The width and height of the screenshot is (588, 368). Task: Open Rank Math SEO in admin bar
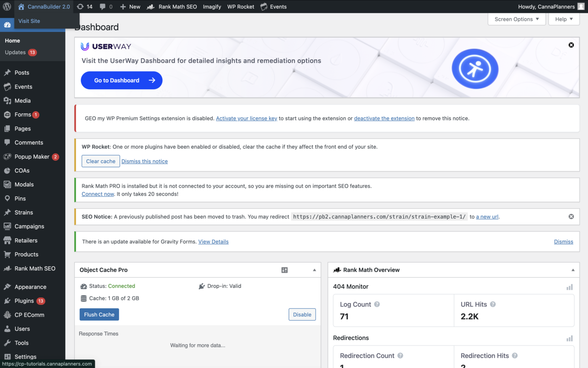pos(172,6)
